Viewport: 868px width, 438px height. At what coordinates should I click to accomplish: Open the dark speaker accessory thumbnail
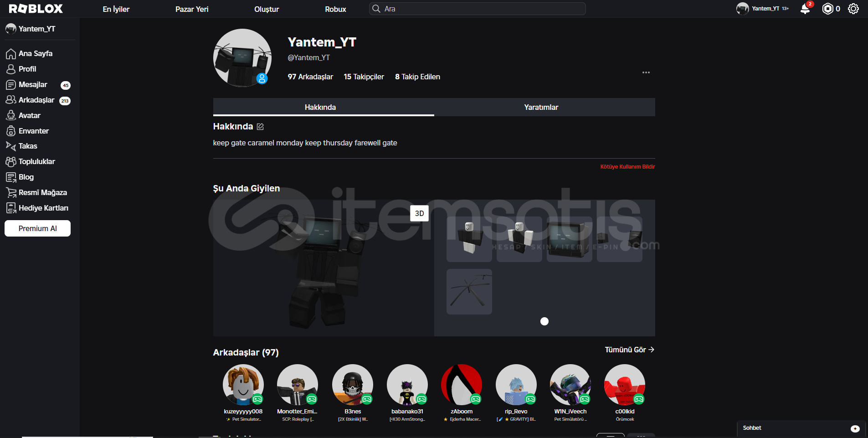pos(620,239)
